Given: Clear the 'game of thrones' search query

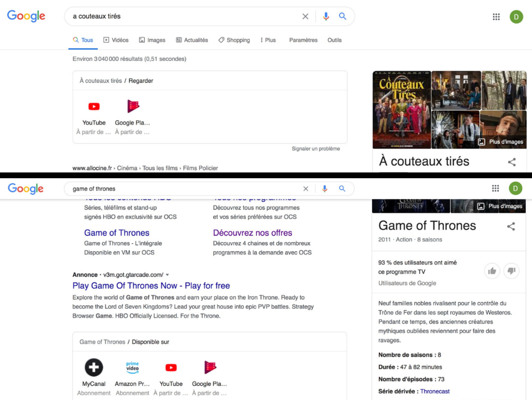Looking at the screenshot, I should point(306,189).
